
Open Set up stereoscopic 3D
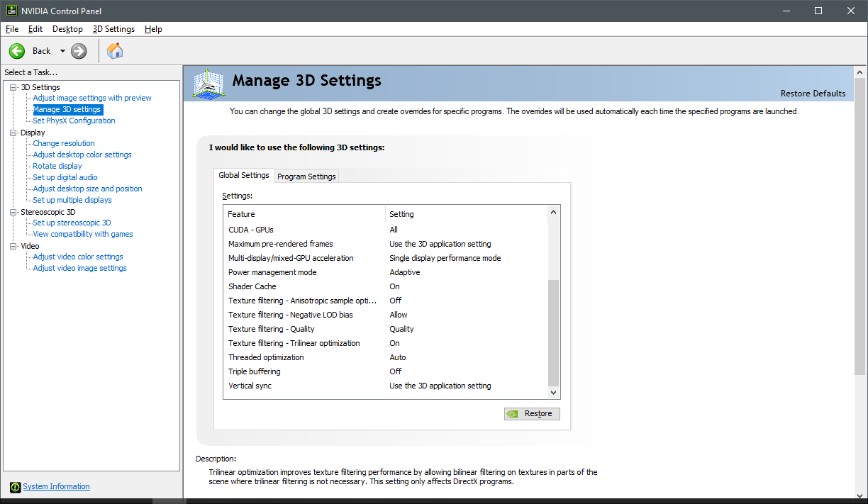72,223
